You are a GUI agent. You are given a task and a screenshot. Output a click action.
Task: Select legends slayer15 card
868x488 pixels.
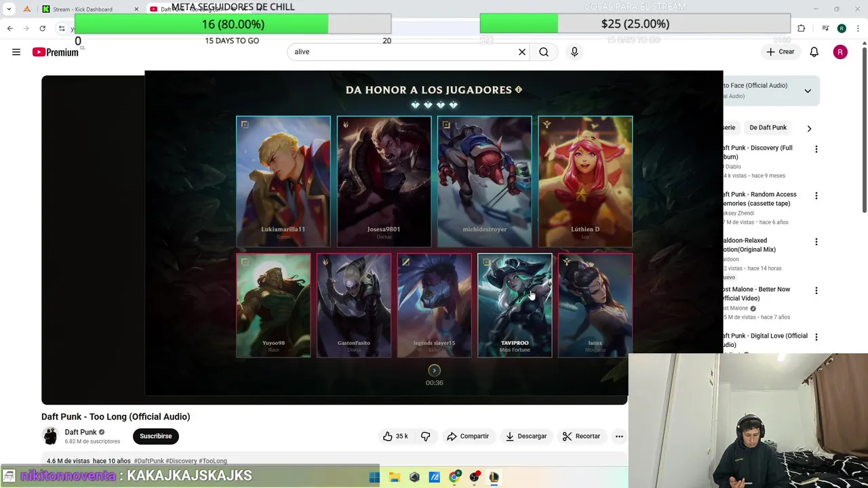pyautogui.click(x=434, y=306)
